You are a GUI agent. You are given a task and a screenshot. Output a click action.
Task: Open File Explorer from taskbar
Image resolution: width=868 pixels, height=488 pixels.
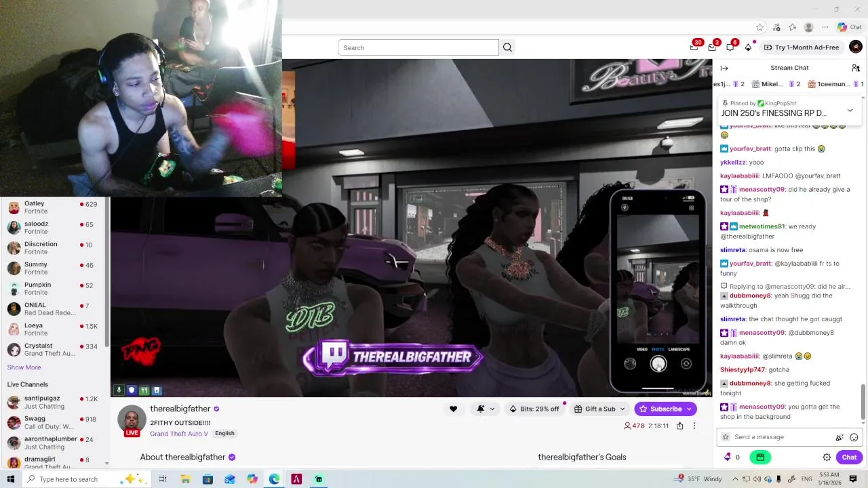[x=185, y=479]
